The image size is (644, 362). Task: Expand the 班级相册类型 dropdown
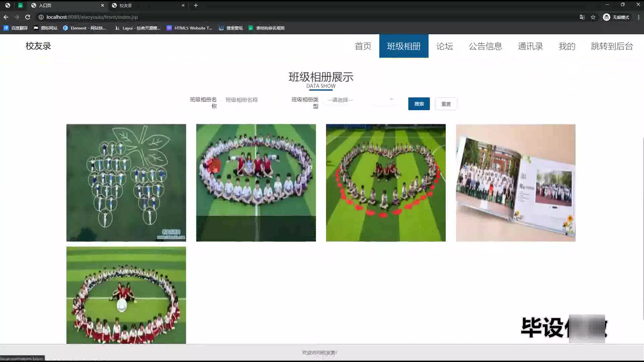[361, 100]
